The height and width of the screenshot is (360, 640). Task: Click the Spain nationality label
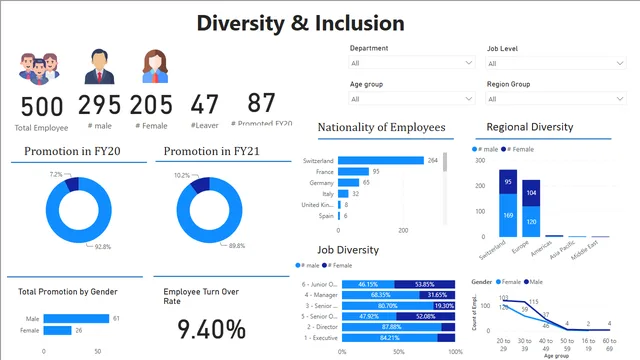pyautogui.click(x=326, y=216)
